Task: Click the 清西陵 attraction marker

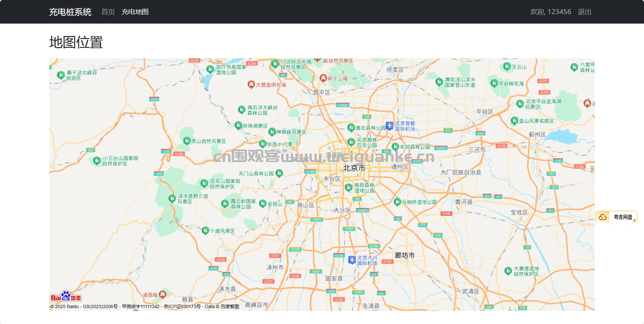Action: 163,294
